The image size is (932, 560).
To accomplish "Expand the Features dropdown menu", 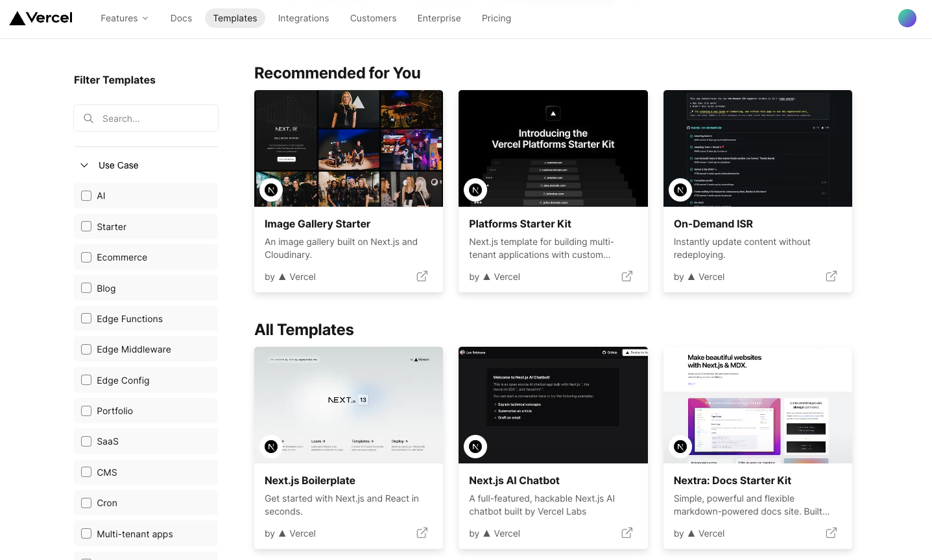I will (x=125, y=18).
